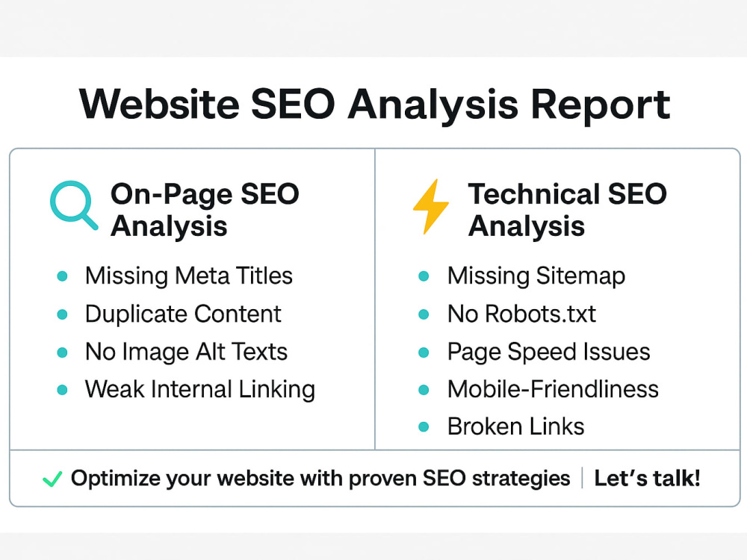Select the Technical SEO Analysis heading

tap(567, 210)
